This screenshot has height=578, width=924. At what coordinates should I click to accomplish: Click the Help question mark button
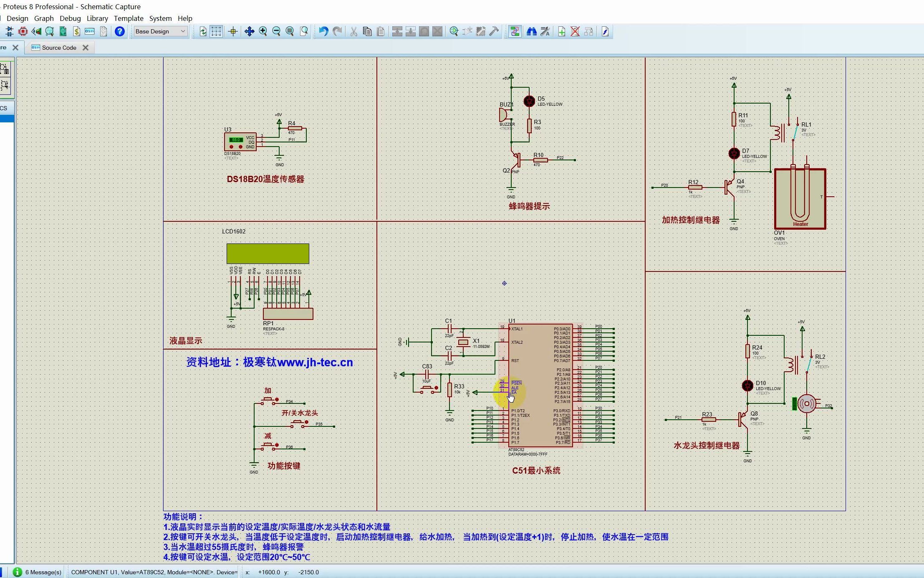[119, 31]
